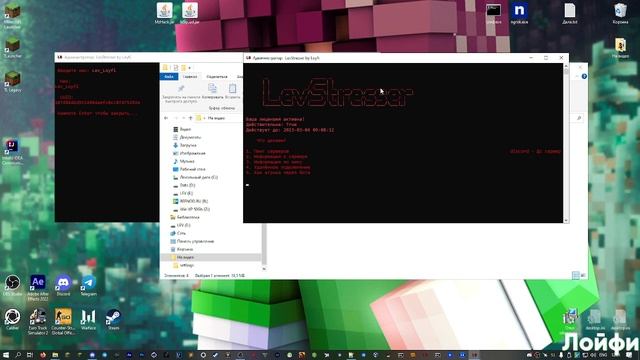Click console scrollbar down arrow
The width and height of the screenshot is (640, 360).
point(566,220)
